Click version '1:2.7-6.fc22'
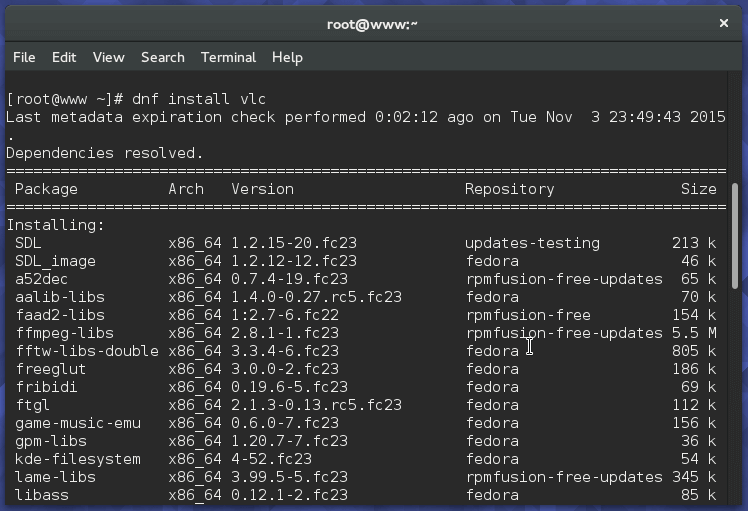The width and height of the screenshot is (748, 511). (x=285, y=315)
